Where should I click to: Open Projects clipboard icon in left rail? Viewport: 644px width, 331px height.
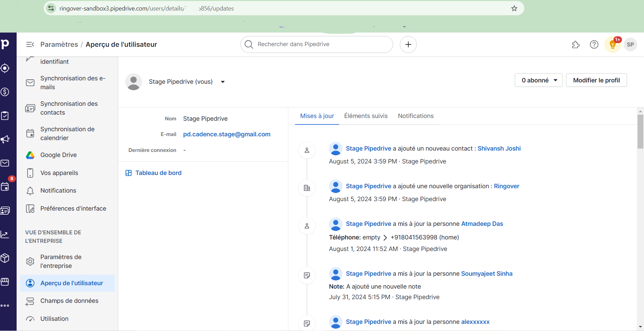pos(5,116)
